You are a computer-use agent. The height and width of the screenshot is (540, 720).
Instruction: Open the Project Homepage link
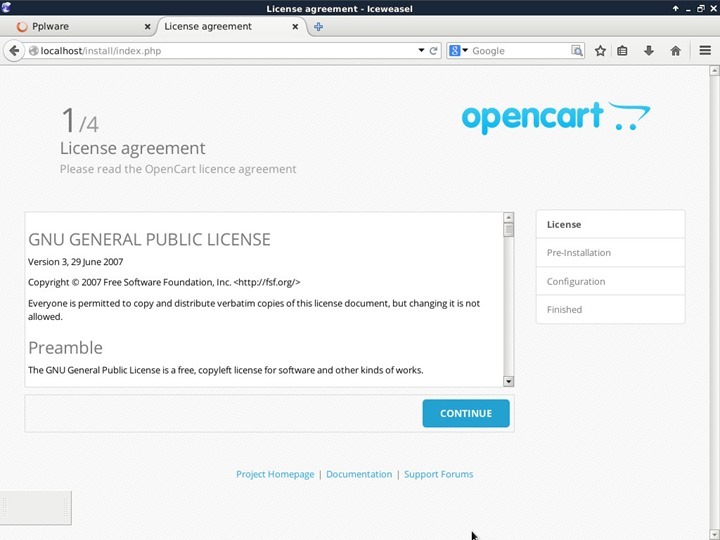[275, 474]
